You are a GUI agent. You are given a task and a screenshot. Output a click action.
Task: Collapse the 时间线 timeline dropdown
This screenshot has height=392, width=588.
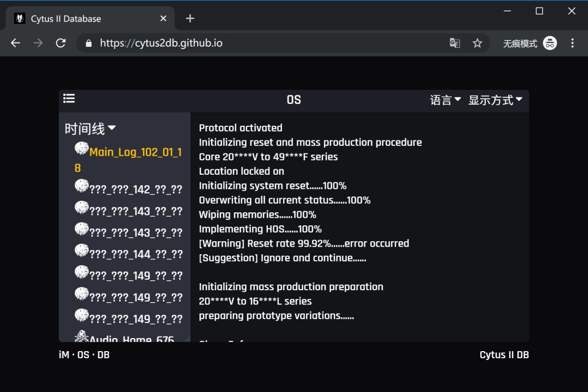(x=90, y=128)
